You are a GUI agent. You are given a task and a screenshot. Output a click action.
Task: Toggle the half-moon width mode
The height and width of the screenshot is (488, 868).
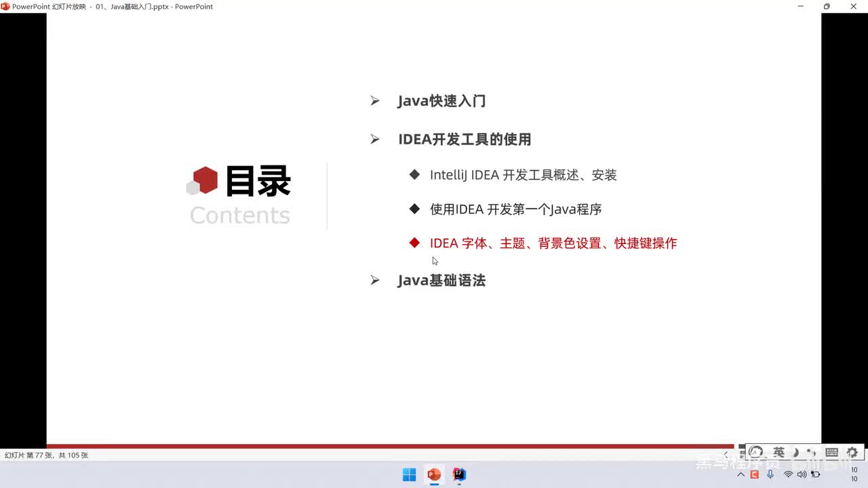(796, 452)
